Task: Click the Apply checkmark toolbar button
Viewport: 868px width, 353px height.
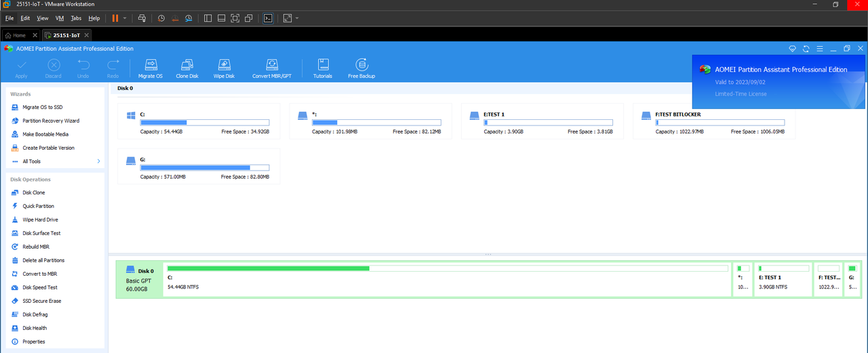Action: click(x=21, y=68)
